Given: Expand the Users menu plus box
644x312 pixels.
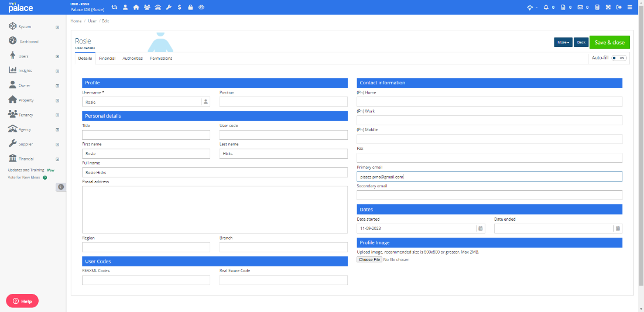Looking at the screenshot, I should [x=57, y=56].
